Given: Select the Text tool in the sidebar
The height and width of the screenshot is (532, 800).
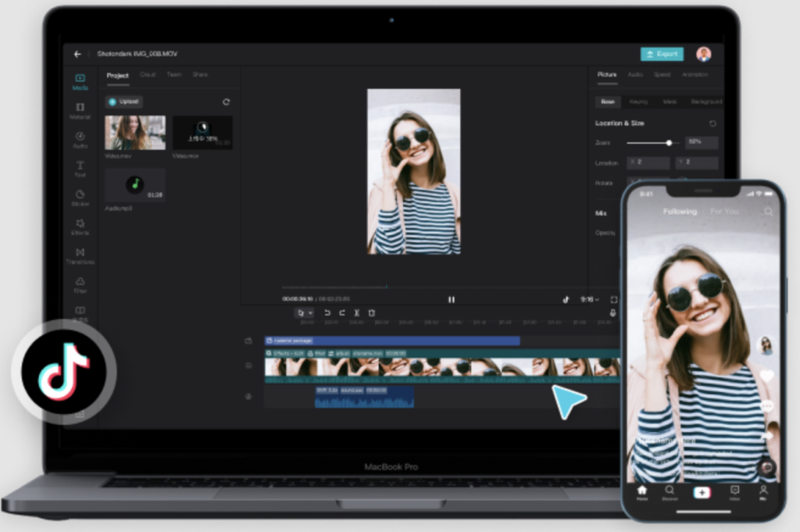Looking at the screenshot, I should point(80,167).
